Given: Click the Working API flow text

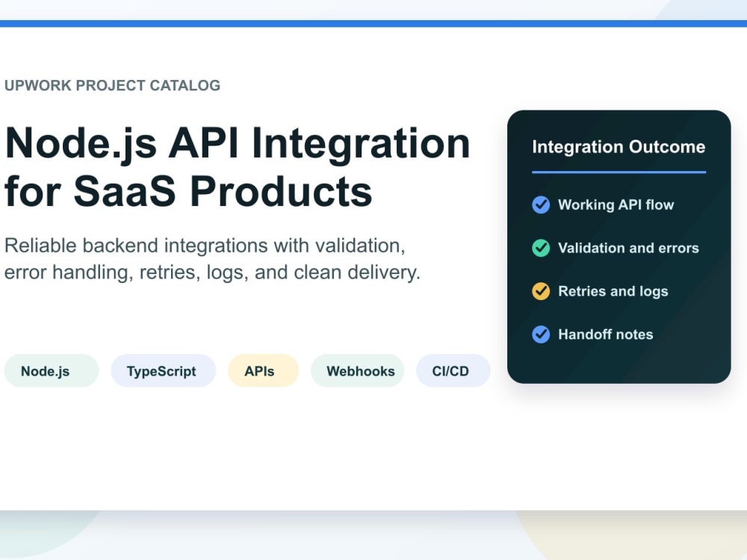Looking at the screenshot, I should (x=616, y=205).
